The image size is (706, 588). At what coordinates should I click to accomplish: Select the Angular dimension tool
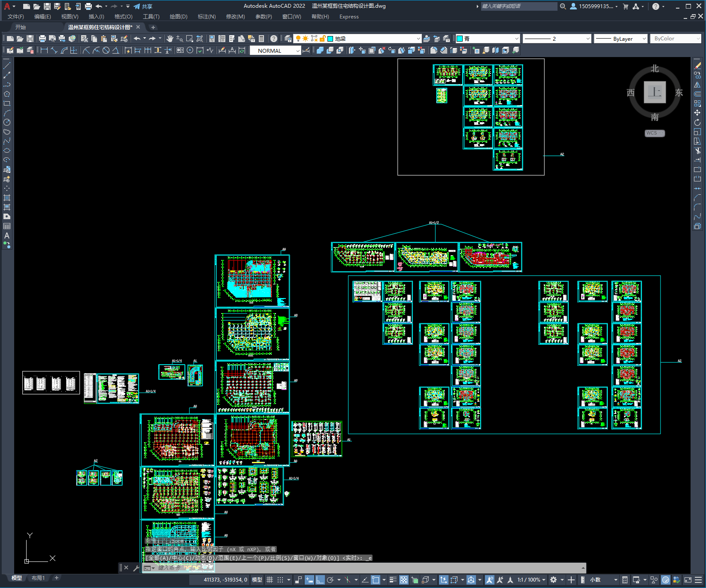pos(116,50)
